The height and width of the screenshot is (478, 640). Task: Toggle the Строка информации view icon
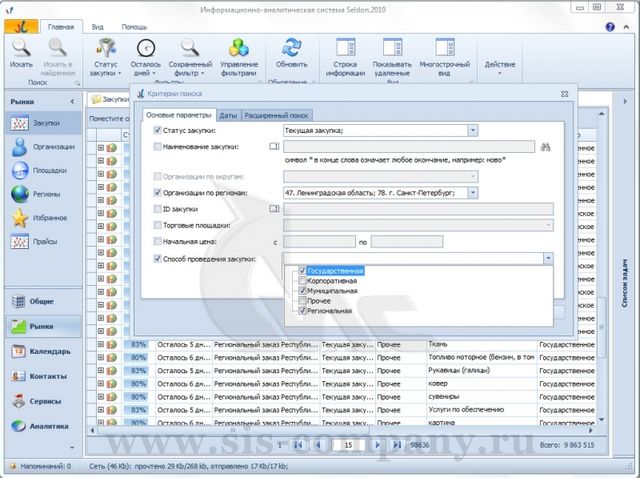345,48
